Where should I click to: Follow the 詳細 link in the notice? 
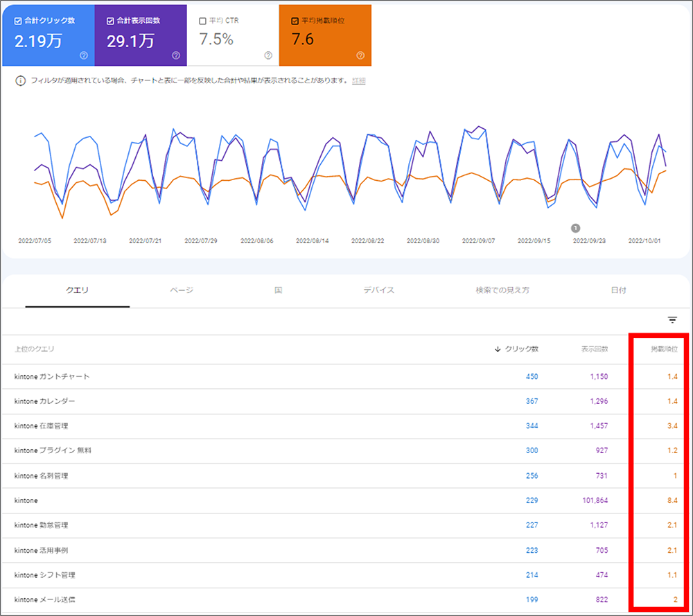click(x=358, y=81)
